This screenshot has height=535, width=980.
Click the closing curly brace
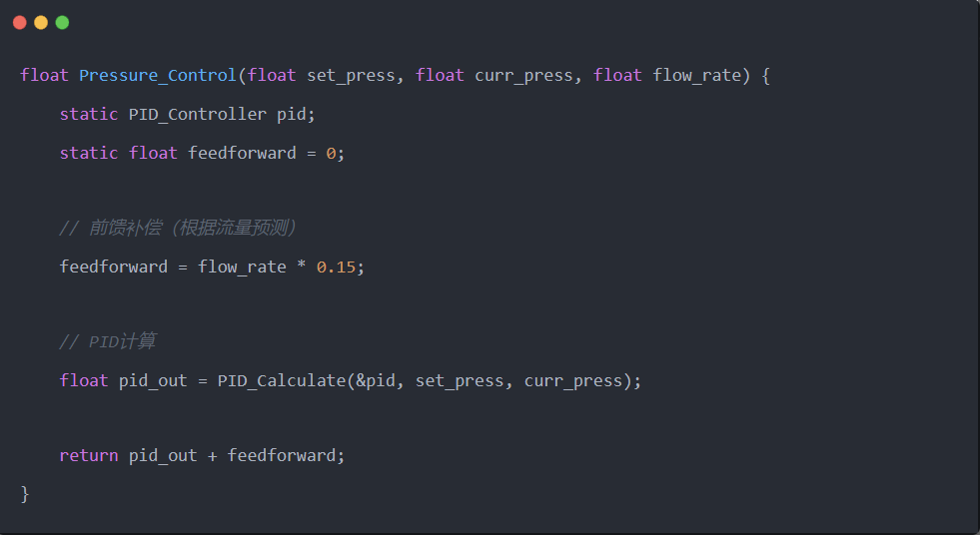25,493
